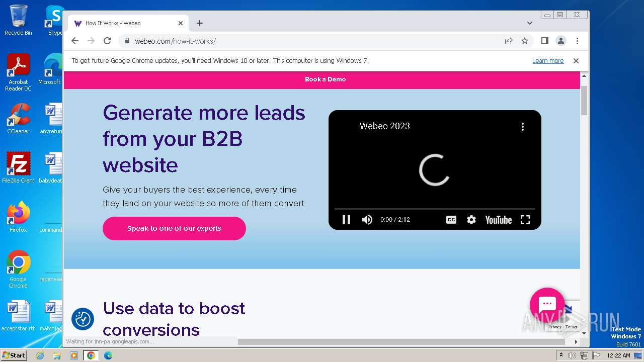This screenshot has width=644, height=362.
Task: Open File Explorer from the taskbar
Action: [x=57, y=355]
